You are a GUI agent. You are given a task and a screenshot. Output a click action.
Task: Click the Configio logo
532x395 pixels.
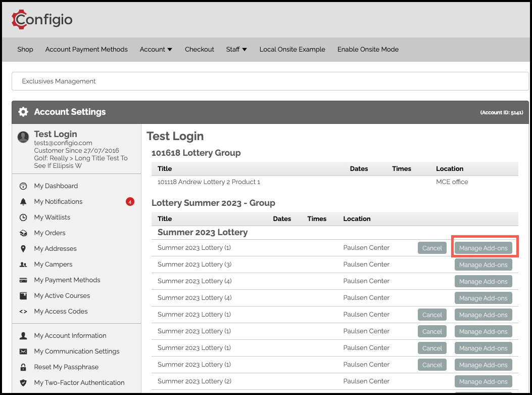click(x=42, y=19)
